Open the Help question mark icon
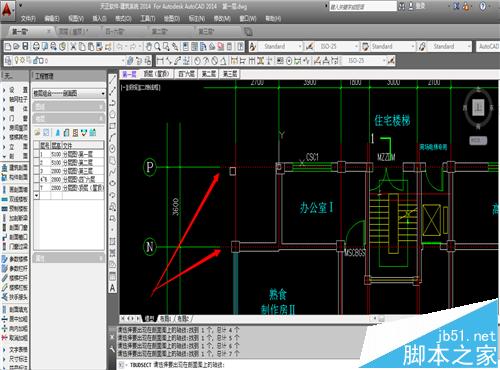This screenshot has height=370, width=500. coord(482,7)
